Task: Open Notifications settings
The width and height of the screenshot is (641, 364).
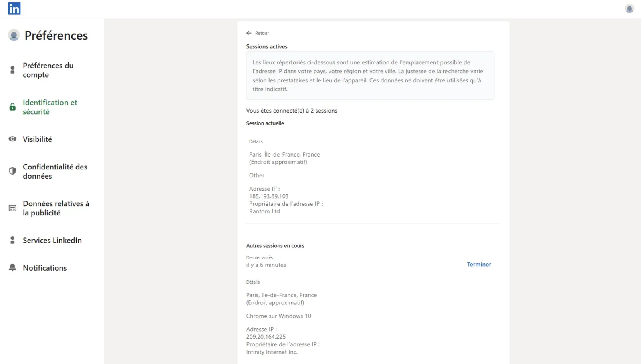Action: click(x=45, y=268)
